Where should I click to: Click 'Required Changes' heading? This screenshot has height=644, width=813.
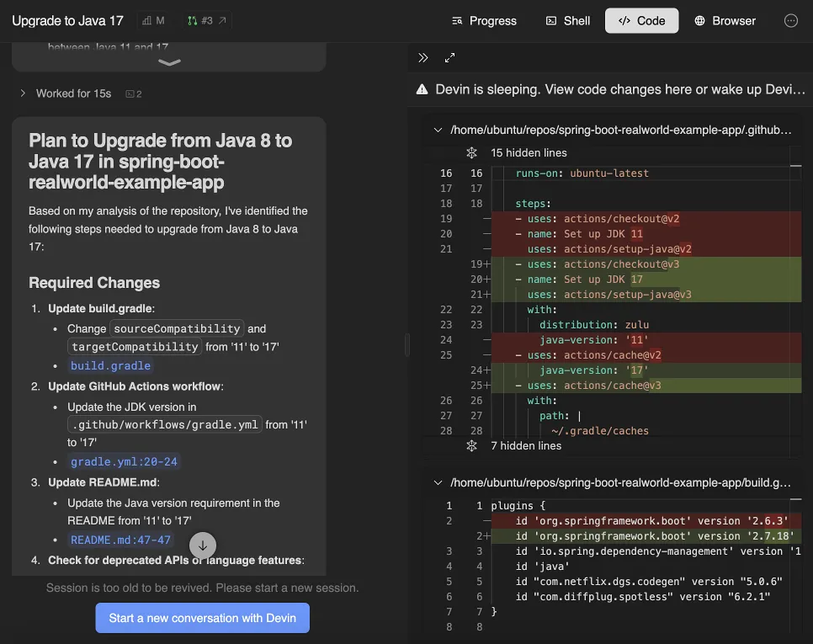click(x=94, y=283)
